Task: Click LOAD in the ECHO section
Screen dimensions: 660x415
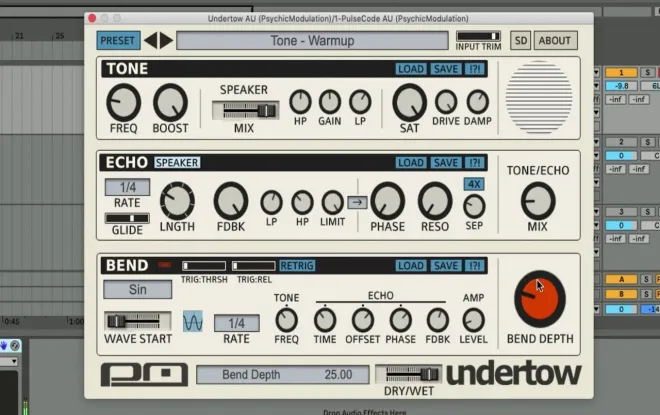Action: coord(411,162)
